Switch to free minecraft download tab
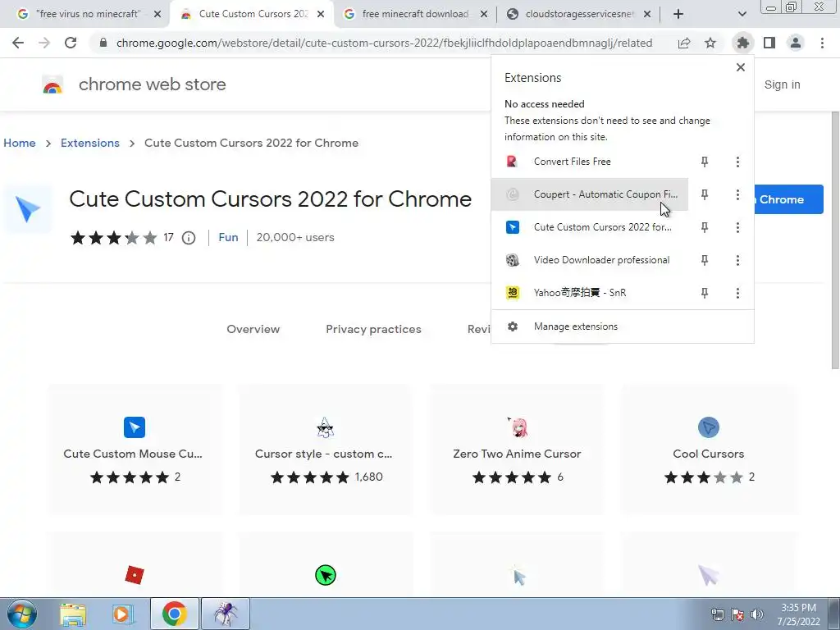Image resolution: width=840 pixels, height=630 pixels. click(x=416, y=14)
